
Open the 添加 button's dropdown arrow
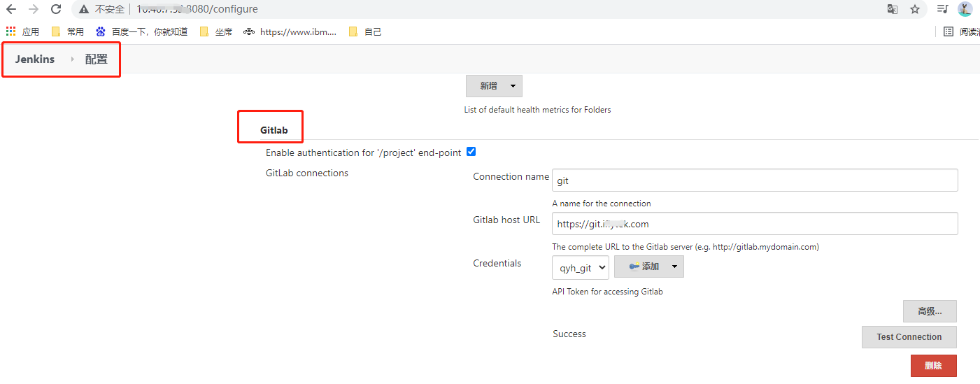pyautogui.click(x=675, y=266)
